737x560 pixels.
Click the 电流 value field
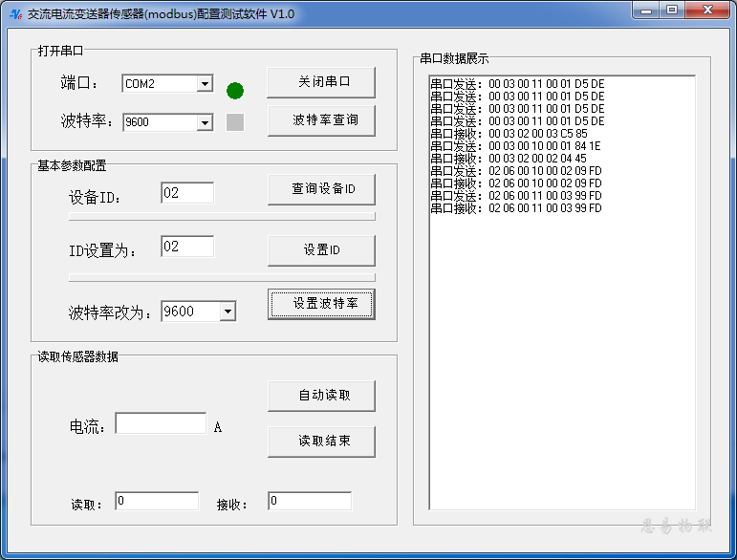(x=161, y=423)
